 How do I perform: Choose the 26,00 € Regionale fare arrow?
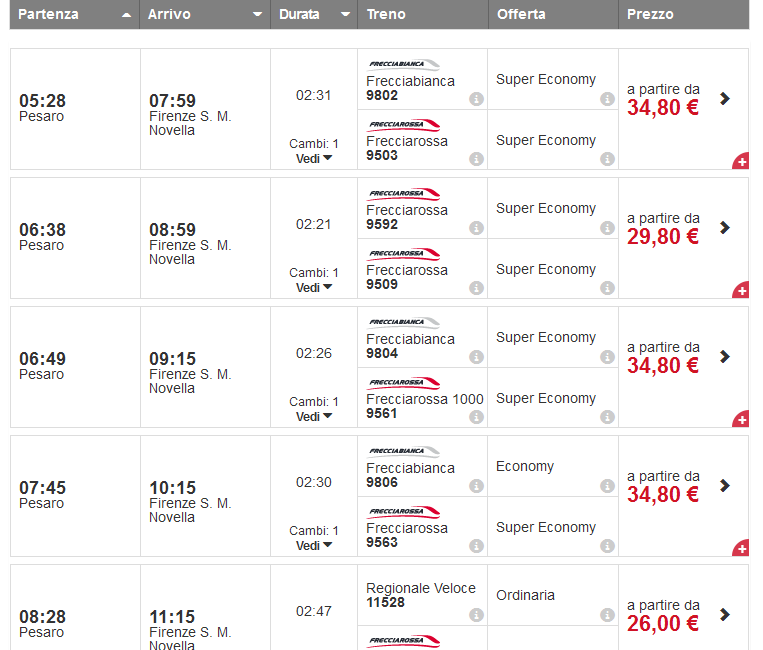(x=725, y=614)
